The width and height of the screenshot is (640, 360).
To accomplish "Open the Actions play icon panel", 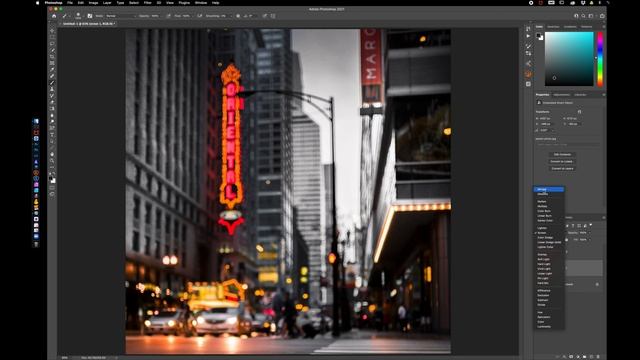I will (x=528, y=36).
